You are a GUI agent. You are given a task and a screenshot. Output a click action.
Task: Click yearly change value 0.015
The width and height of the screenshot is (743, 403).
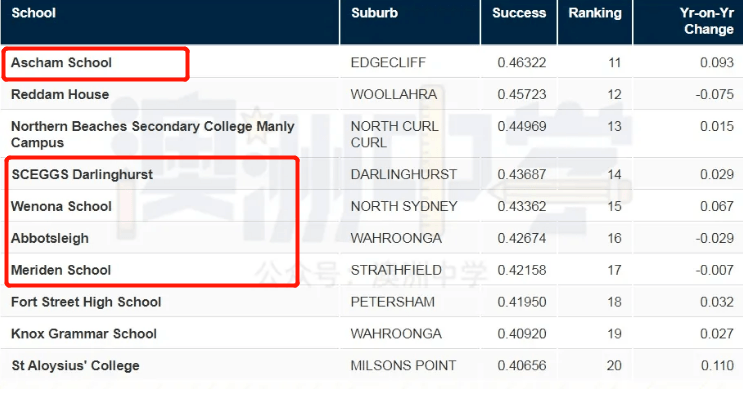717,126
